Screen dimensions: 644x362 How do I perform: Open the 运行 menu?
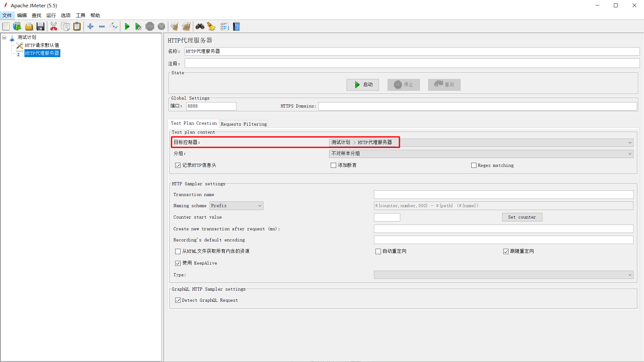pos(51,15)
